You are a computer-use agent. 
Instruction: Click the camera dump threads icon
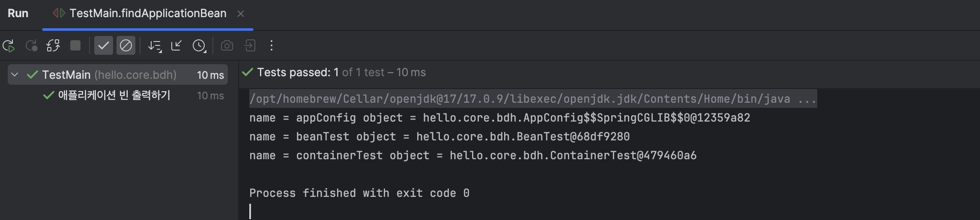[227, 46]
